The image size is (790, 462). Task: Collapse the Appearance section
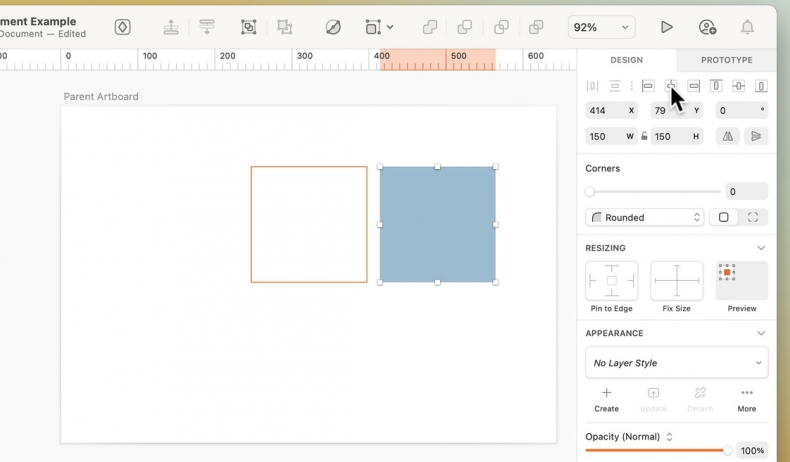click(761, 333)
